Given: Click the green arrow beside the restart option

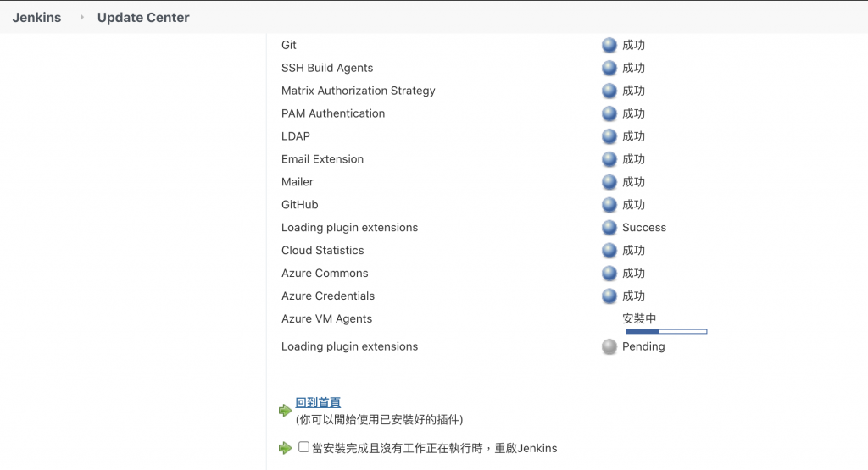Looking at the screenshot, I should coord(286,448).
